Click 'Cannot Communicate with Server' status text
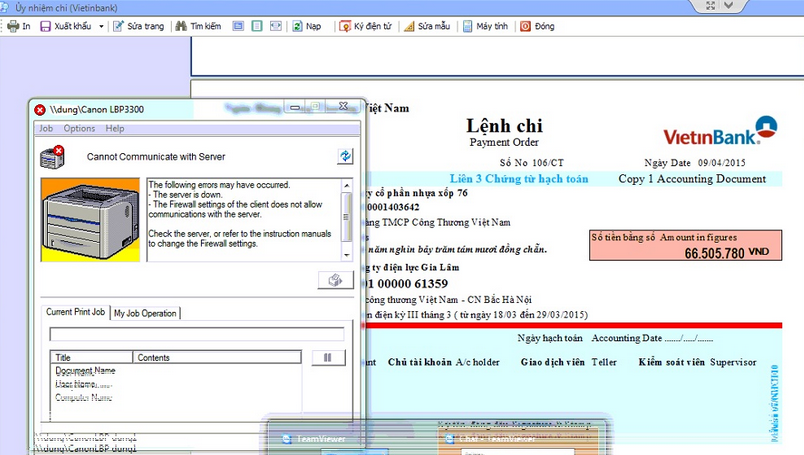 point(156,157)
